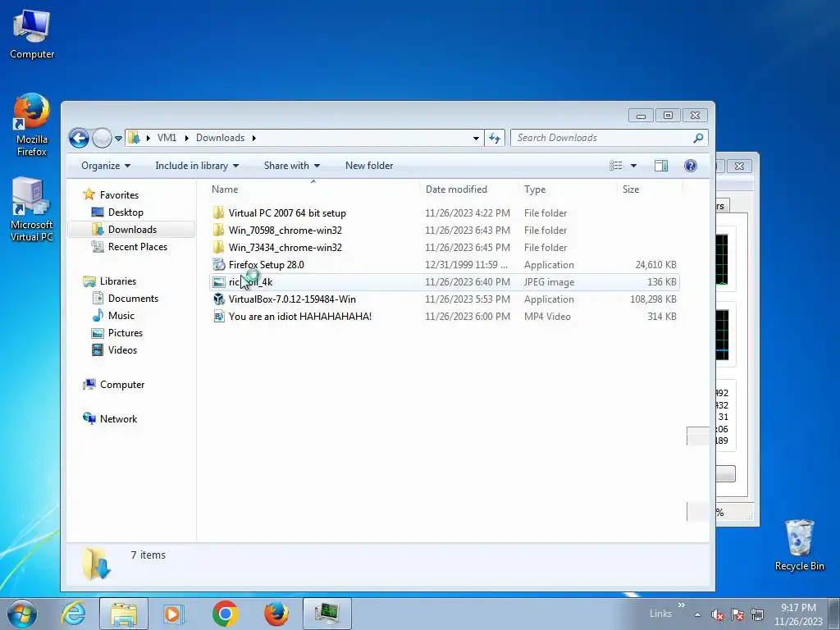
Task: Open the Music library
Action: [x=121, y=316]
